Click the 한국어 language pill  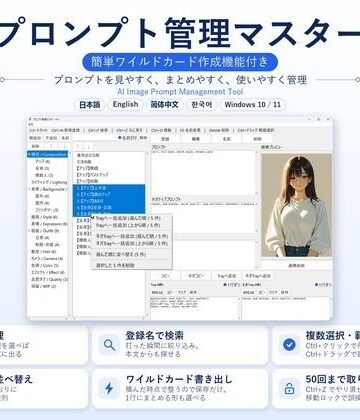click(201, 105)
